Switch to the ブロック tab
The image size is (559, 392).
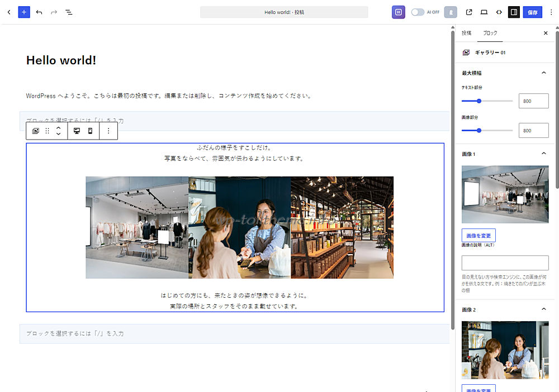pyautogui.click(x=490, y=33)
